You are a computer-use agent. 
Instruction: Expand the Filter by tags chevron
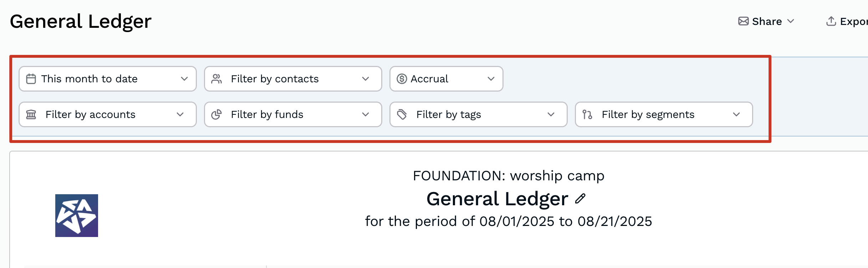click(551, 114)
